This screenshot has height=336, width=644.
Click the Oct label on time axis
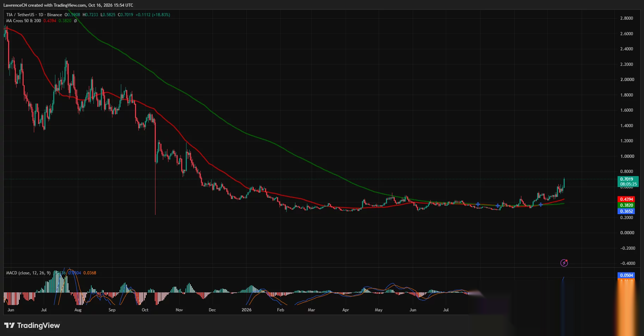tap(145, 310)
